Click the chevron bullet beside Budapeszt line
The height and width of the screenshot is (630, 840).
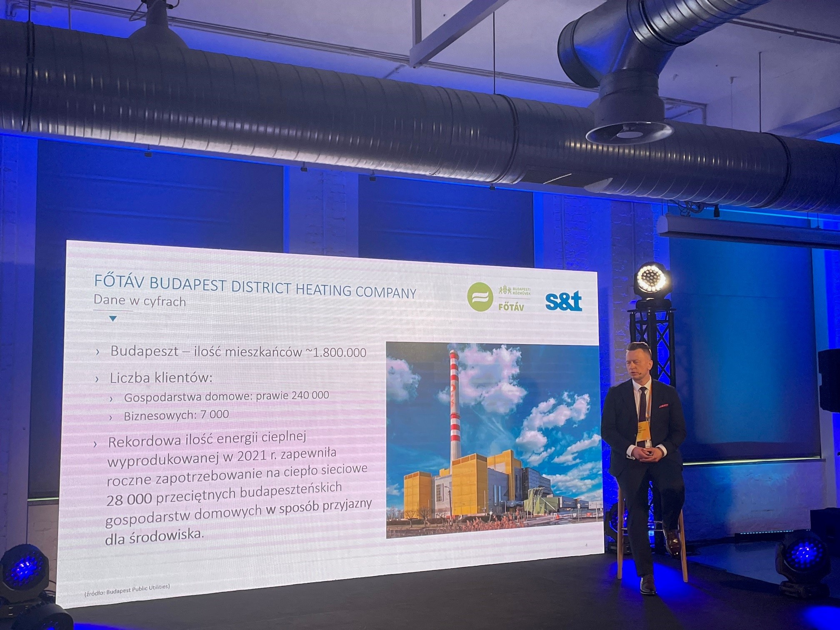[x=97, y=352]
